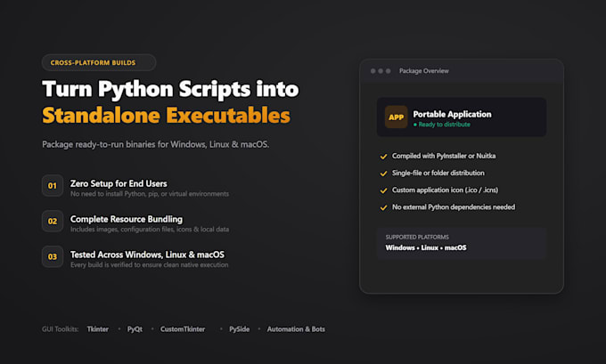Click the Package Overview window title
The image size is (606, 364).
[x=424, y=71]
